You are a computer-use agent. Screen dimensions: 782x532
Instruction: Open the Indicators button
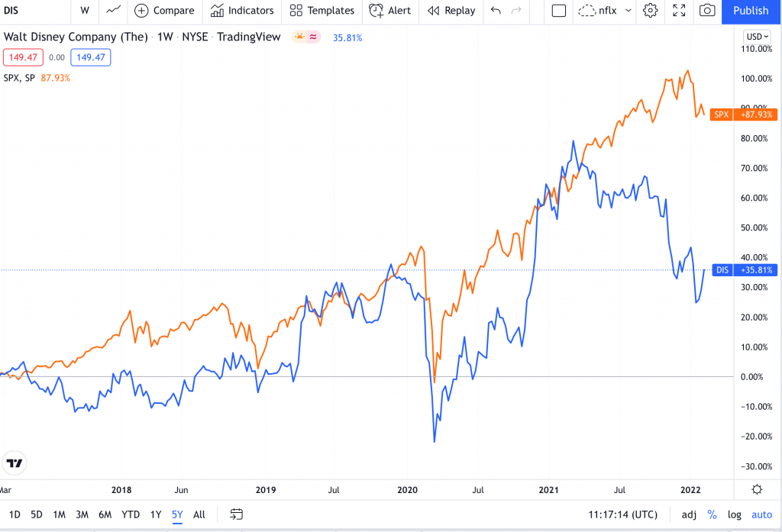coord(242,11)
